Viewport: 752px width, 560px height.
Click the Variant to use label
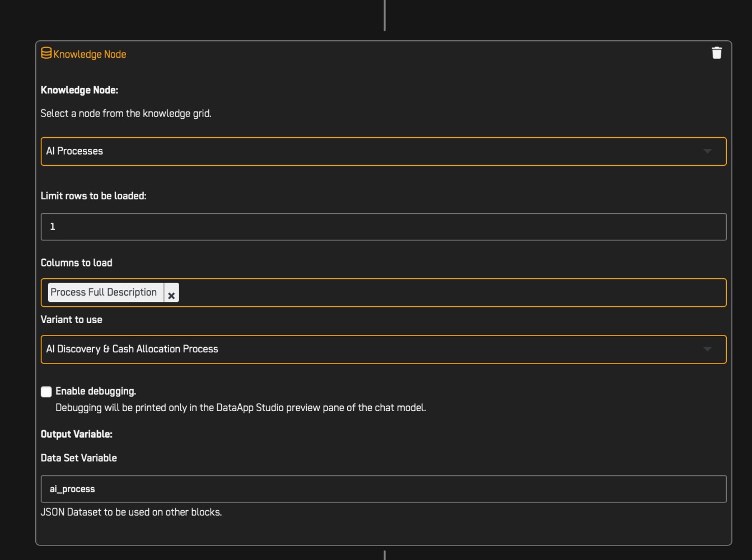[71, 320]
